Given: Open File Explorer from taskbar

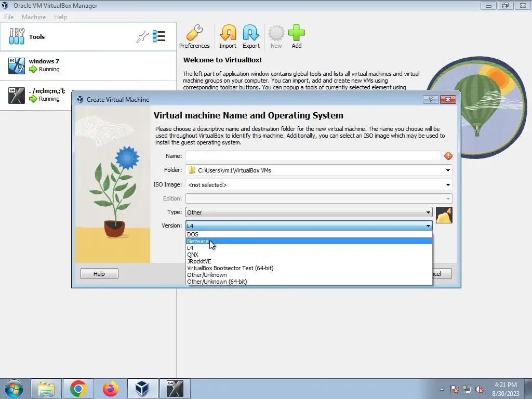Looking at the screenshot, I should click(x=46, y=389).
